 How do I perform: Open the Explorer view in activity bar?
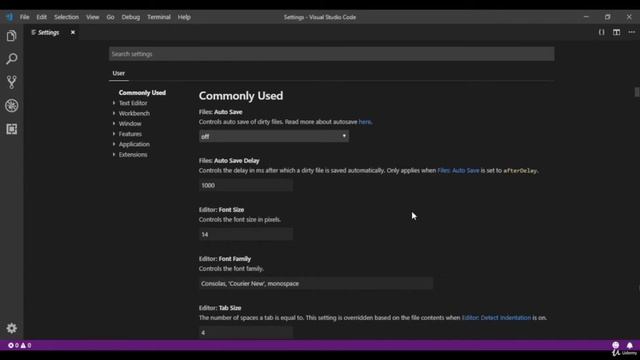click(11, 36)
